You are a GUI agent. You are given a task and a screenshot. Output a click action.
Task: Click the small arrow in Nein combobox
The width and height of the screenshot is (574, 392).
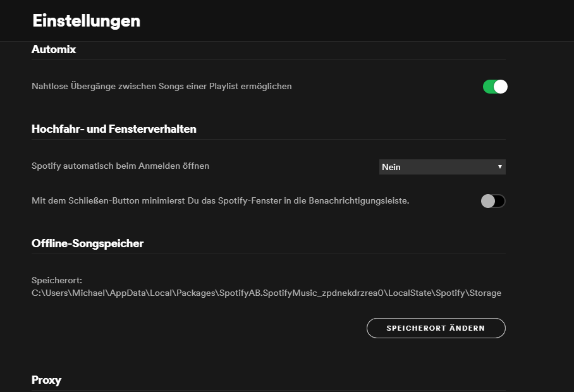click(x=499, y=167)
